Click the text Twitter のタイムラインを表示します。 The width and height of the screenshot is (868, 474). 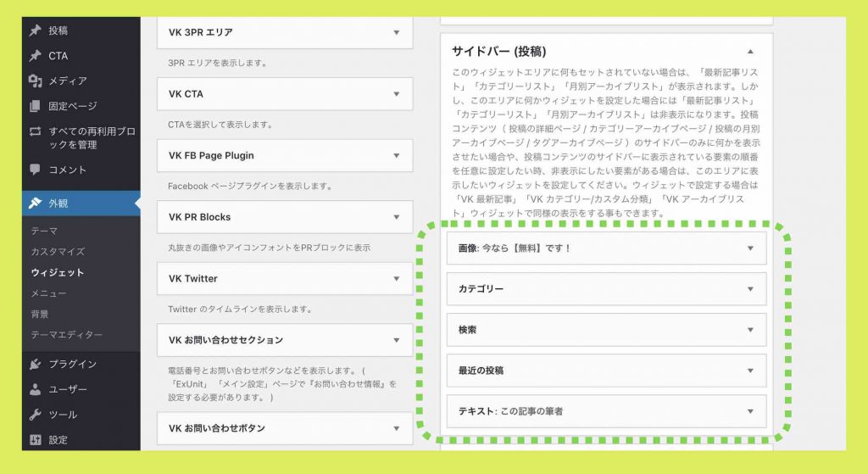point(240,309)
